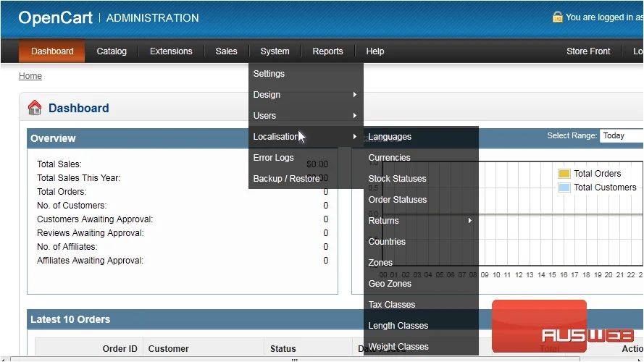Open the Reports menu

327,51
